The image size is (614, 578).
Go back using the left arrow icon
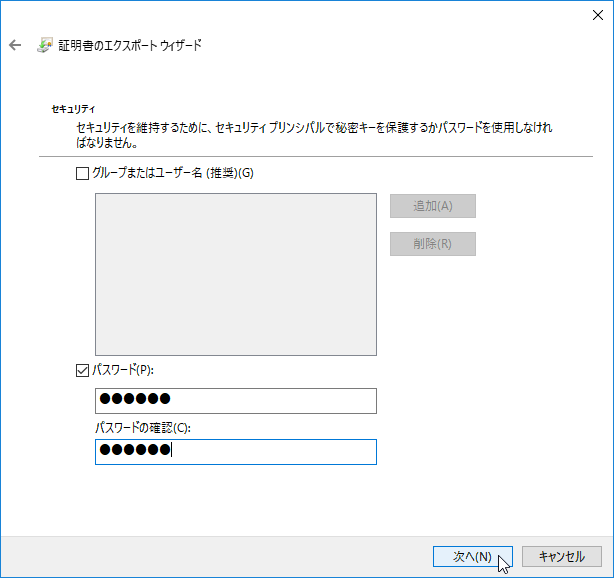click(x=15, y=45)
